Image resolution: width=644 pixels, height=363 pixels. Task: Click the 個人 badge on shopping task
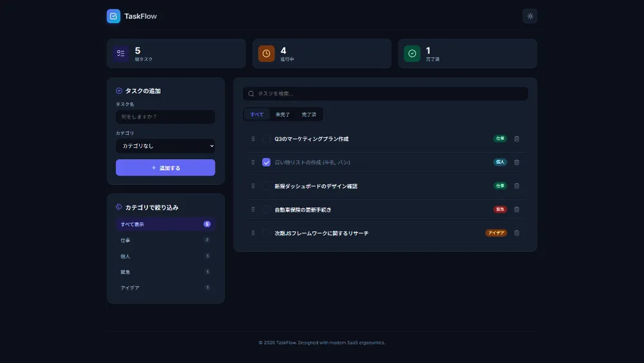500,162
